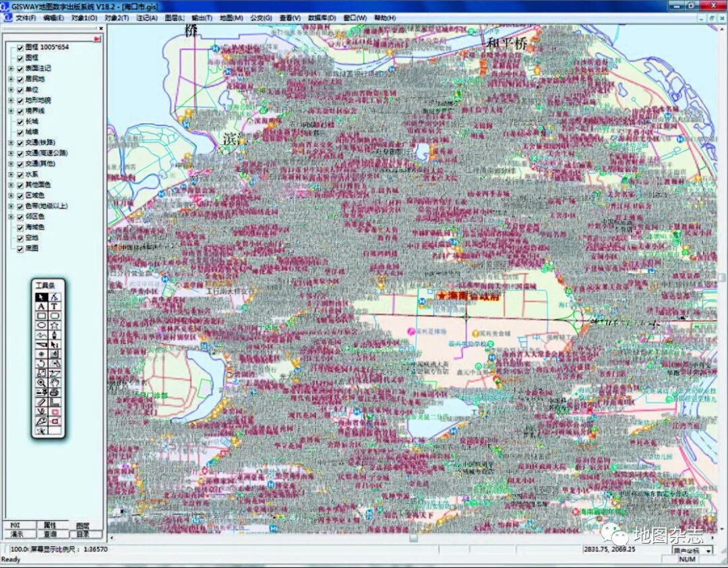Expand the 交通(其他) tree node
This screenshot has height=568, width=728.
11,164
